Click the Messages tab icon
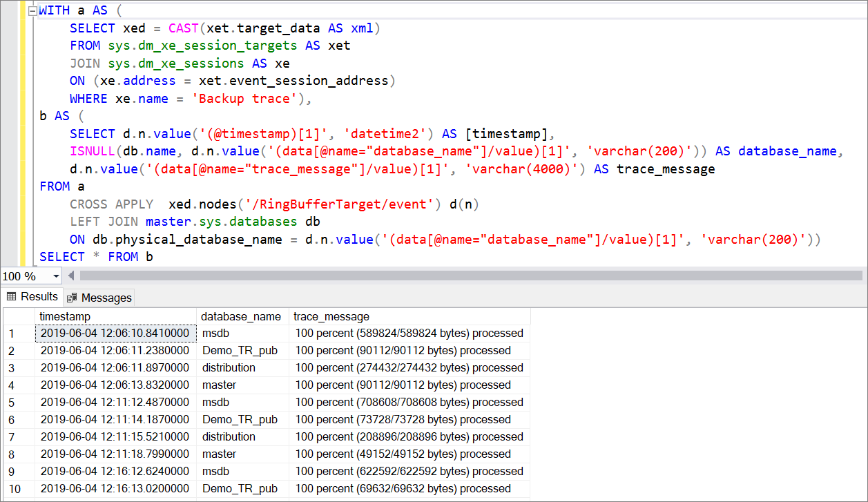868x502 pixels. (73, 298)
